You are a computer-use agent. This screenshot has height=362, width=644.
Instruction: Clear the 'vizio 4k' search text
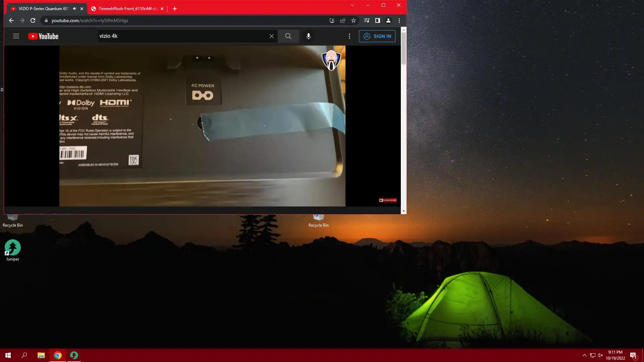tap(272, 36)
